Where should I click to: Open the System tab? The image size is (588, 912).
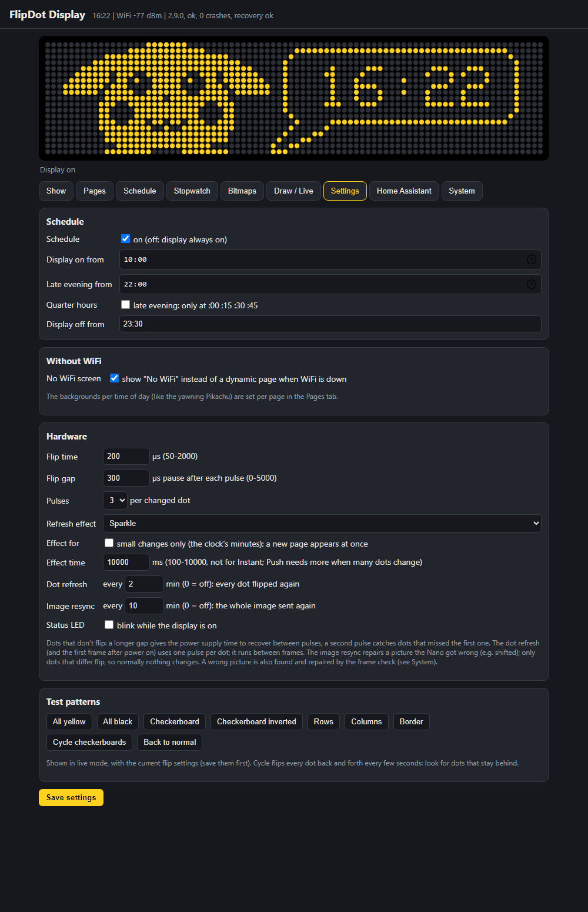(462, 191)
